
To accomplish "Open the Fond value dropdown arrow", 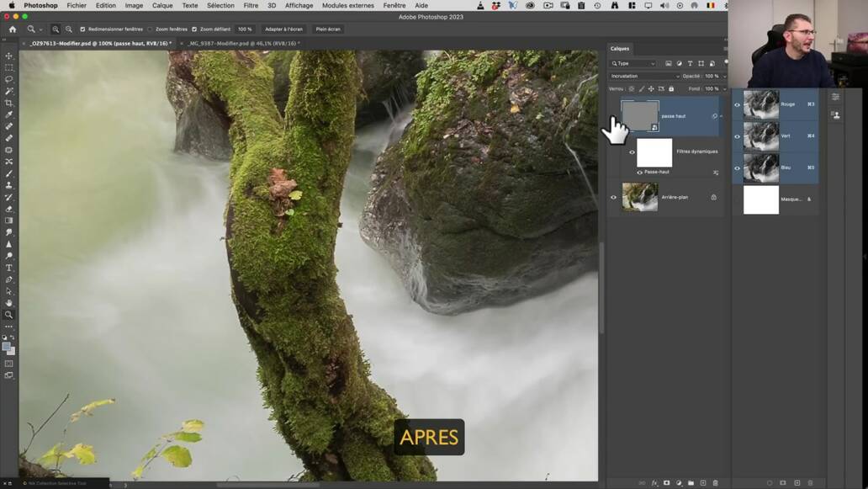I will (725, 88).
